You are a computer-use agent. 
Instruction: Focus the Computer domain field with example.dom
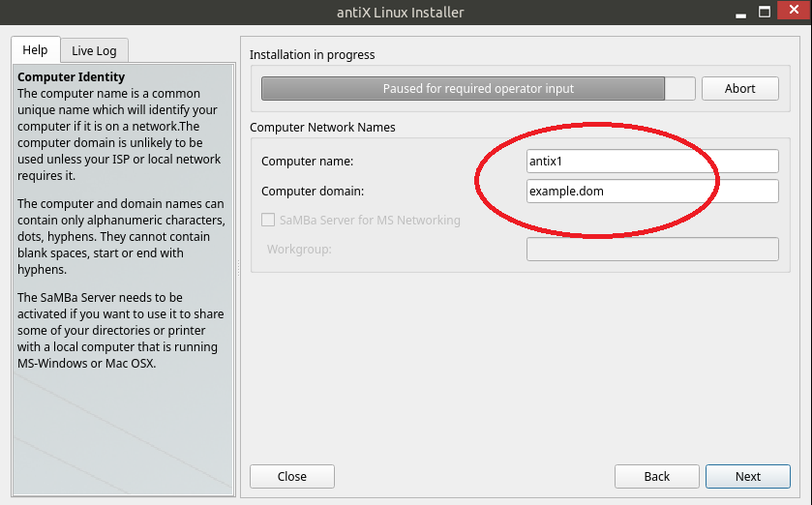click(x=651, y=192)
